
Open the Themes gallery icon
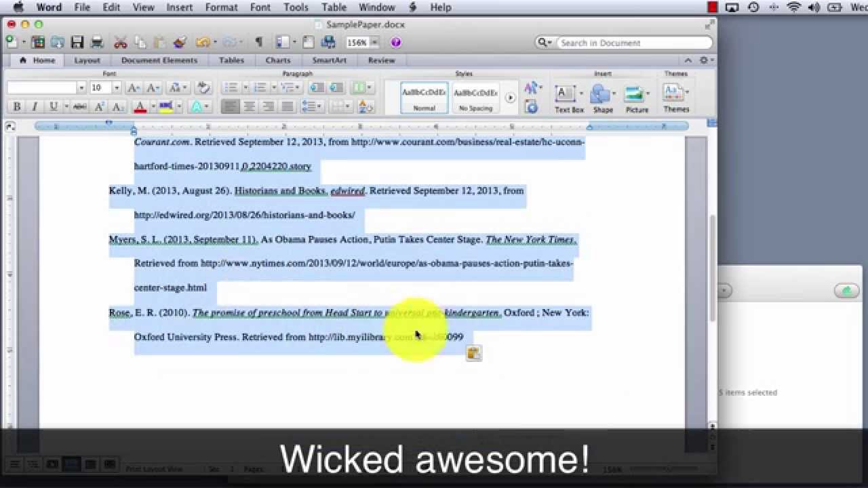[673, 93]
